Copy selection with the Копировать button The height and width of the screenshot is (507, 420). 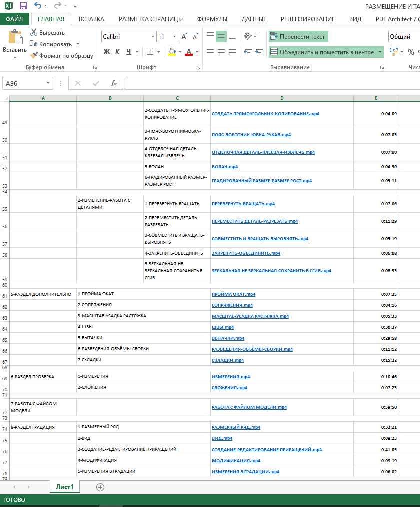[51, 44]
